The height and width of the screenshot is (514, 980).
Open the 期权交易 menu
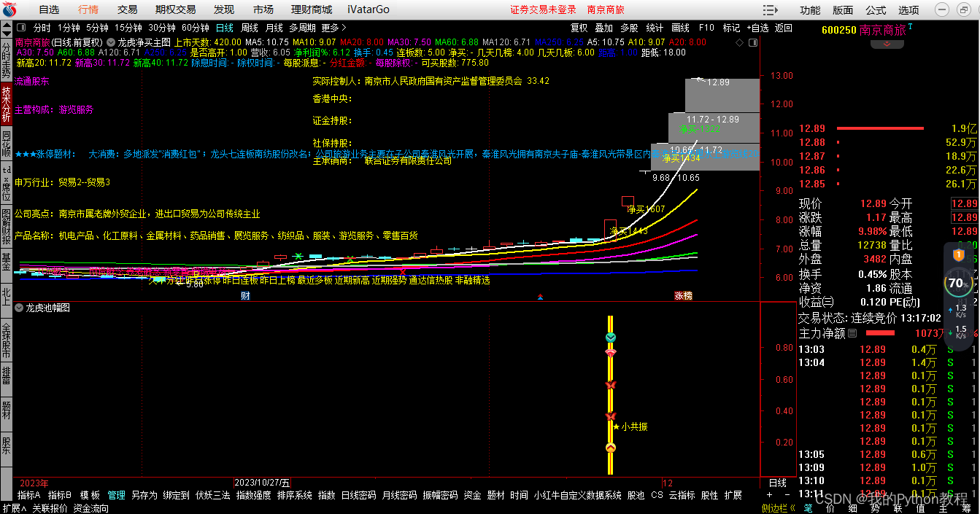tap(176, 9)
